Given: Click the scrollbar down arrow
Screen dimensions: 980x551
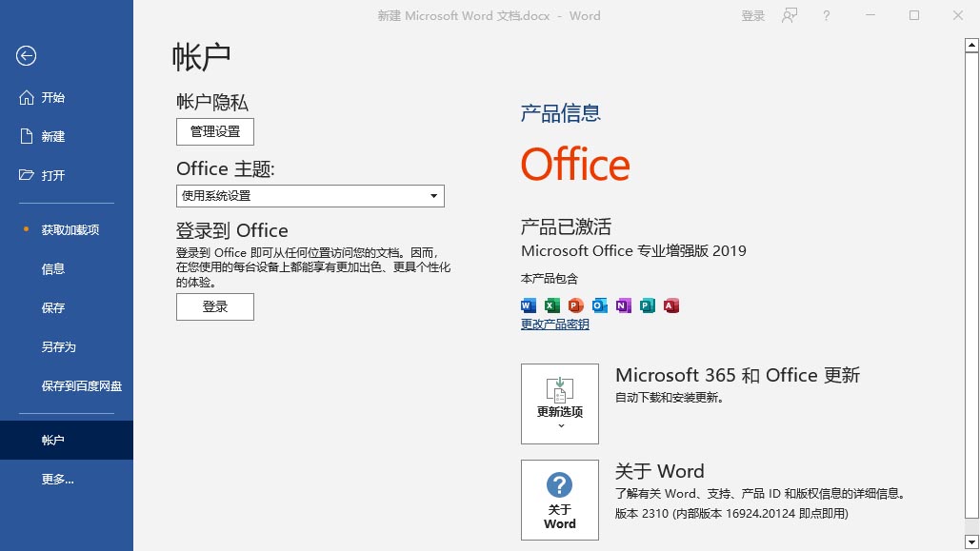Looking at the screenshot, I should point(971,541).
